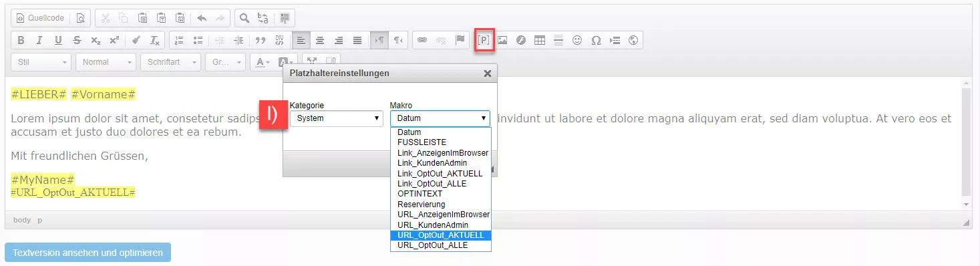Open the Stil style dropdown
This screenshot has height=266, width=980.
tap(41, 62)
